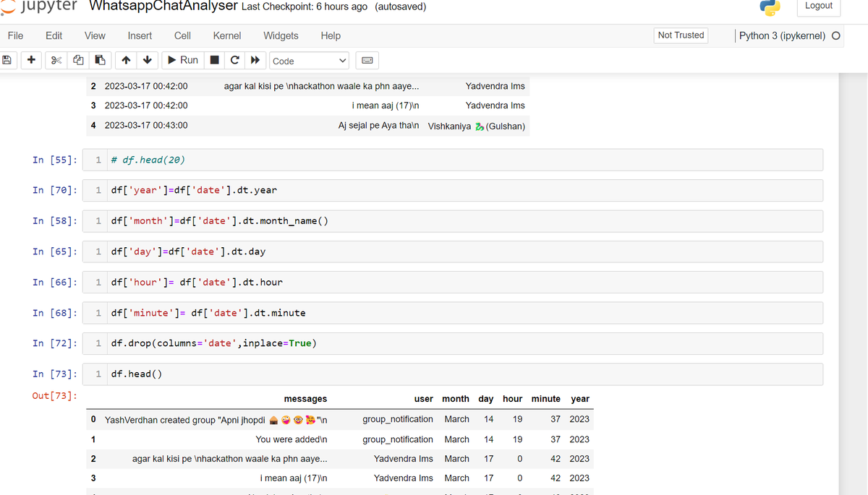Click Out[73] output prompt
Screen dimensions: 868x495
(x=55, y=396)
